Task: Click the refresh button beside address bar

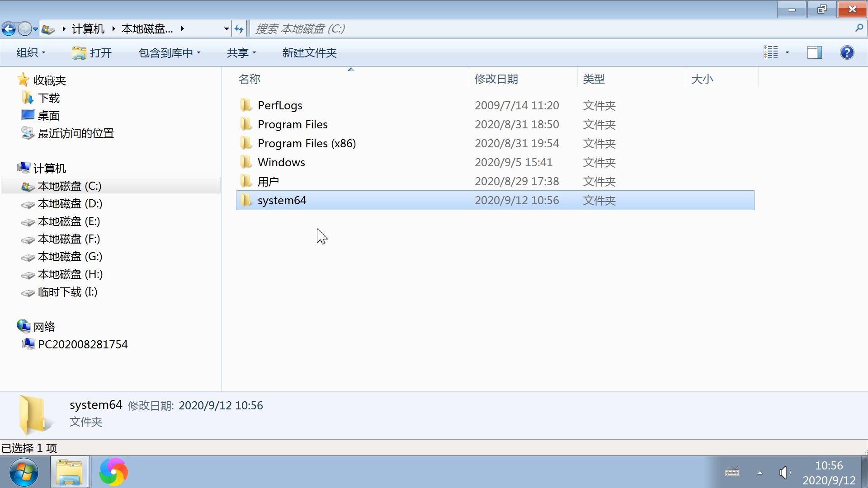Action: coord(239,29)
